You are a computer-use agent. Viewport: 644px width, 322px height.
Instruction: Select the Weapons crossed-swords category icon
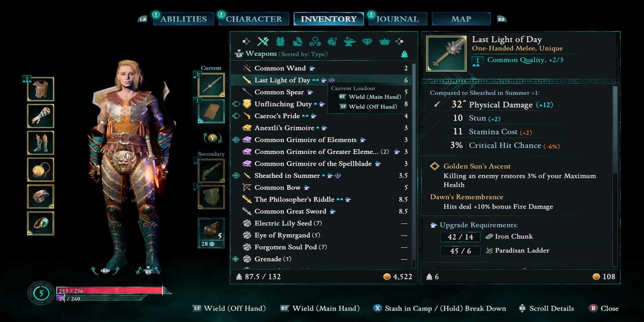pos(263,41)
